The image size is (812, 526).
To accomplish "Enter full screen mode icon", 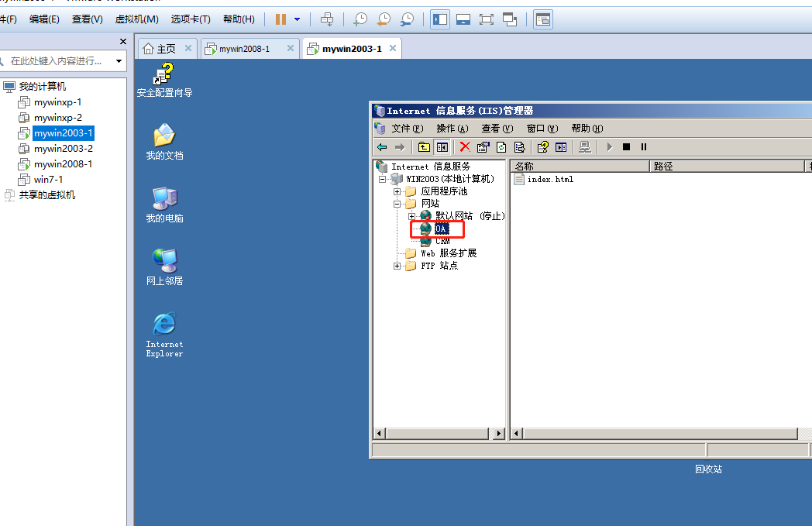I will (x=487, y=19).
